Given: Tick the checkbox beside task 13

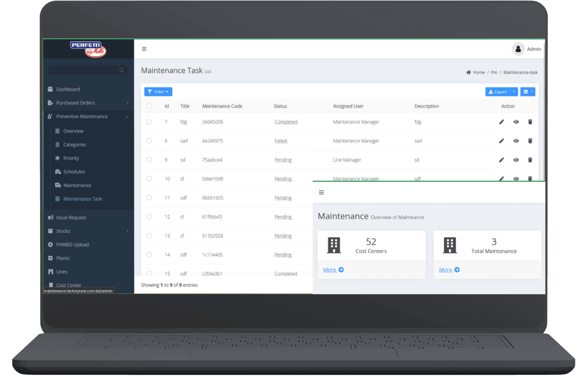Looking at the screenshot, I should 149,236.
